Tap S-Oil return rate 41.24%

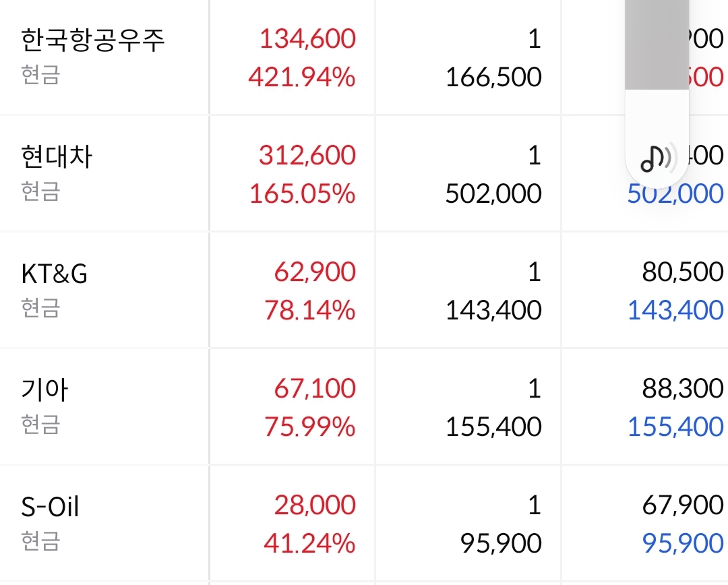pos(309,544)
